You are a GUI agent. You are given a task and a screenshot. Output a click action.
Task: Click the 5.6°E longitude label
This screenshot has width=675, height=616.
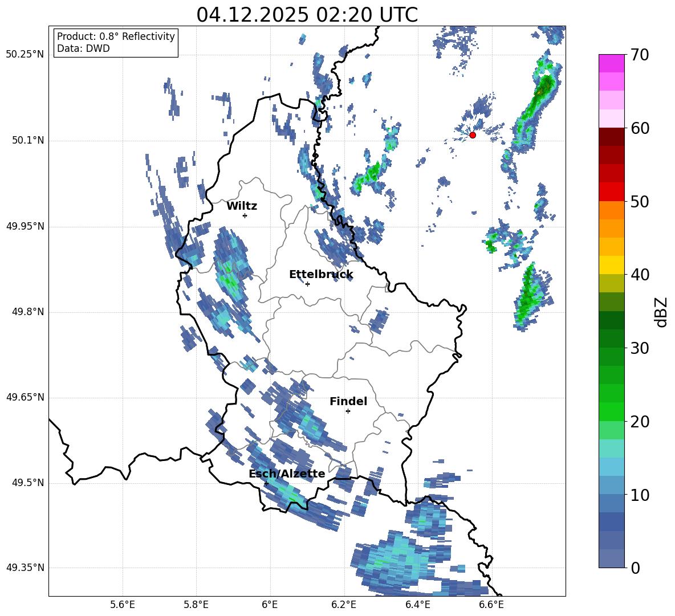tap(123, 605)
